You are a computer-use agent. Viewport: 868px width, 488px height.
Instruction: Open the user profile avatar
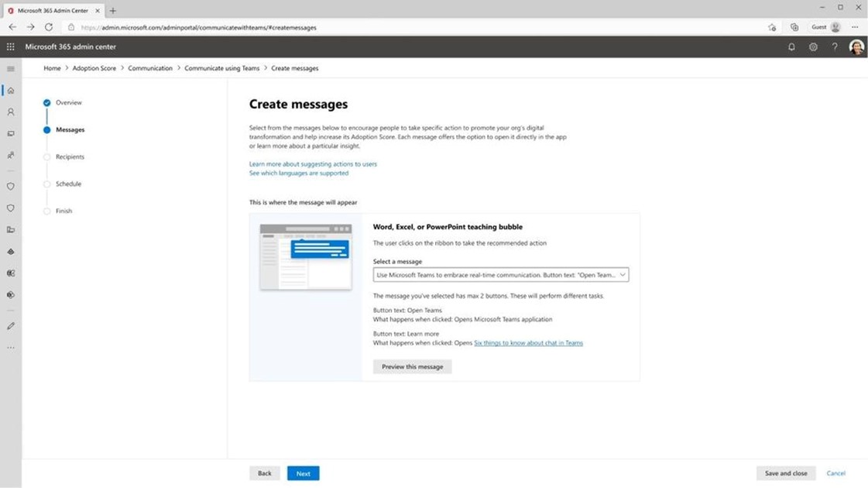[x=856, y=46]
